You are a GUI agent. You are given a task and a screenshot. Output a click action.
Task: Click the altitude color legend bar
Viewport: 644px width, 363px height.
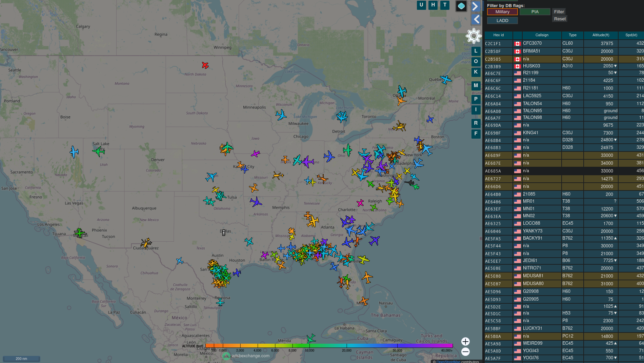pyautogui.click(x=329, y=346)
